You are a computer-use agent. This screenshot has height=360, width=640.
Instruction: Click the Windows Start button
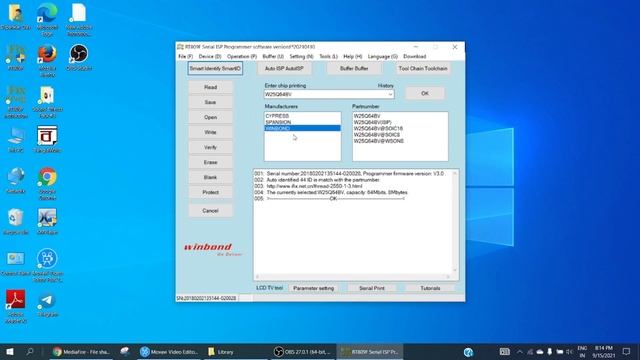click(x=10, y=351)
